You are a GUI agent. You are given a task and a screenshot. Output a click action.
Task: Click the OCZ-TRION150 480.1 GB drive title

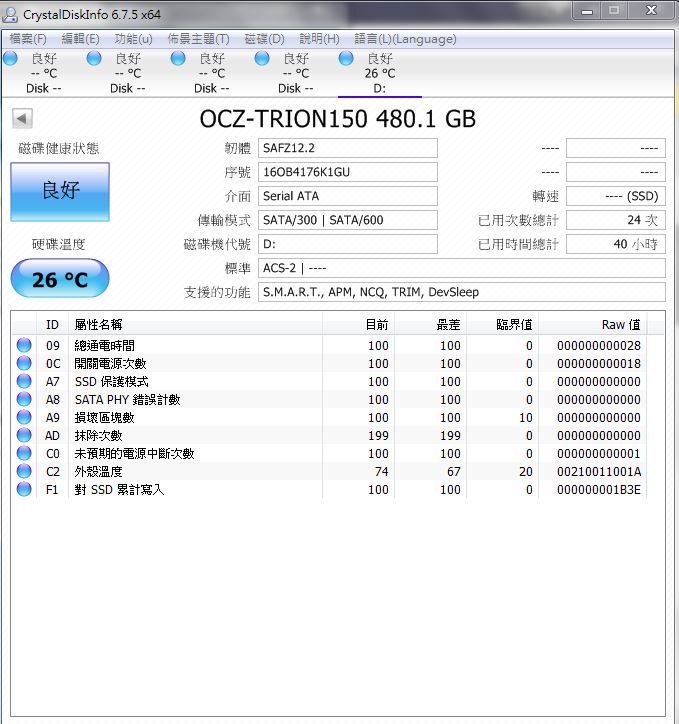tap(337, 119)
